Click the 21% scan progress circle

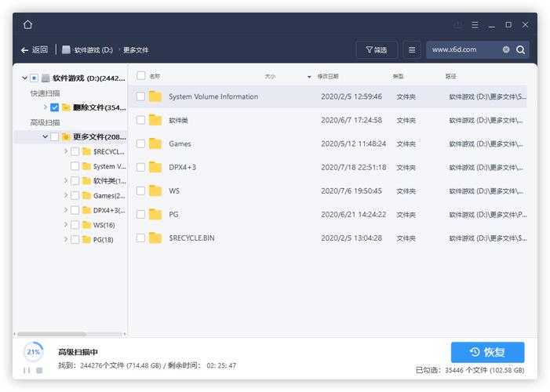[x=33, y=352]
